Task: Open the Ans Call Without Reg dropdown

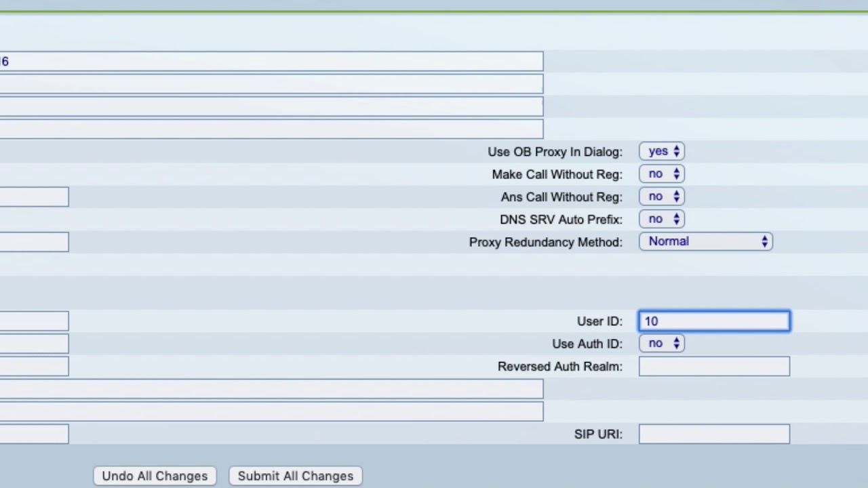Action: [661, 196]
